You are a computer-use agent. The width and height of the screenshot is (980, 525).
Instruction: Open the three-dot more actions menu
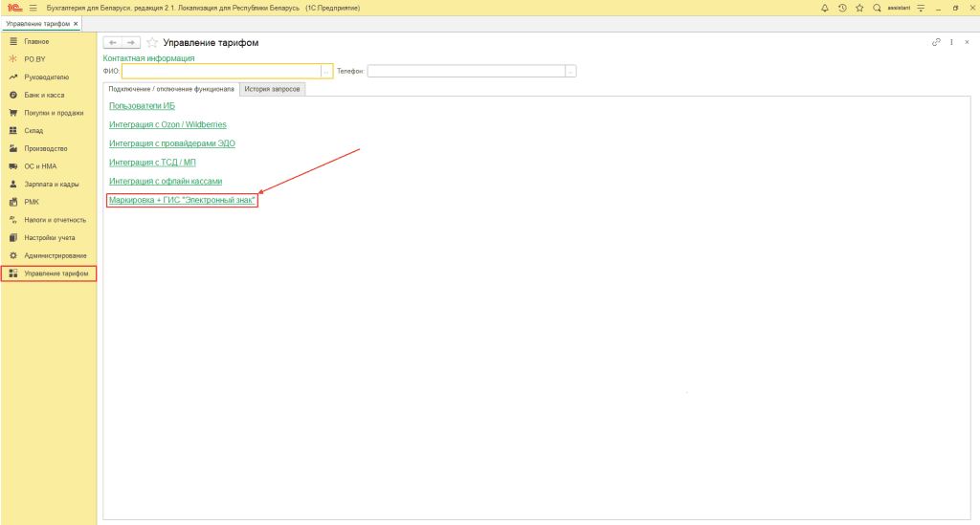pyautogui.click(x=951, y=42)
